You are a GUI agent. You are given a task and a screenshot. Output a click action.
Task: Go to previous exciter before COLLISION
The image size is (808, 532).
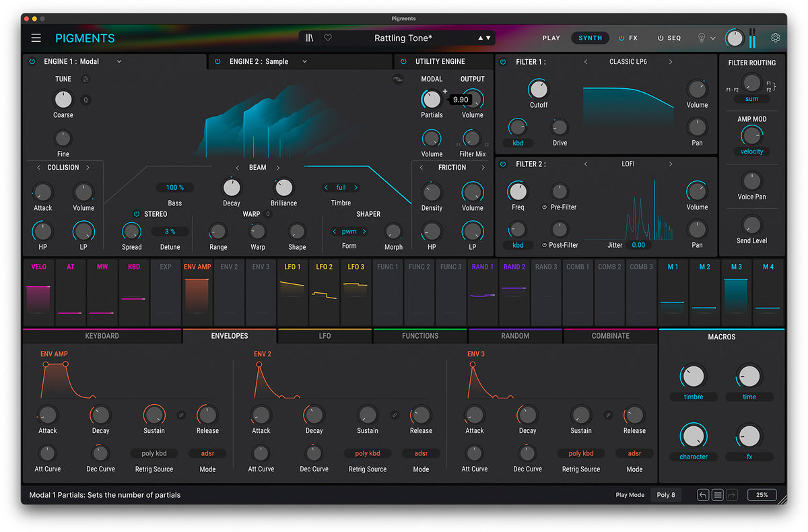point(38,168)
